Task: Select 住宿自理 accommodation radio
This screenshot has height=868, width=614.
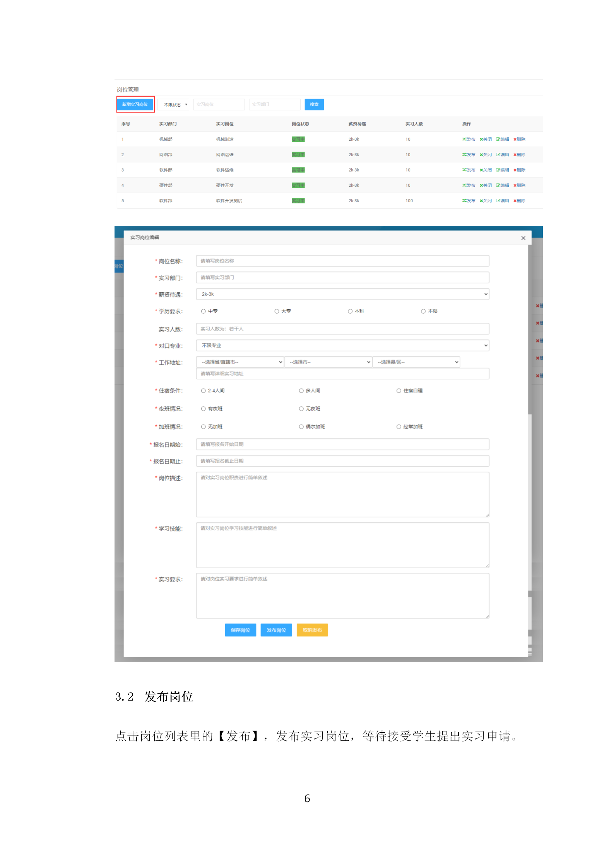Action: tap(399, 391)
